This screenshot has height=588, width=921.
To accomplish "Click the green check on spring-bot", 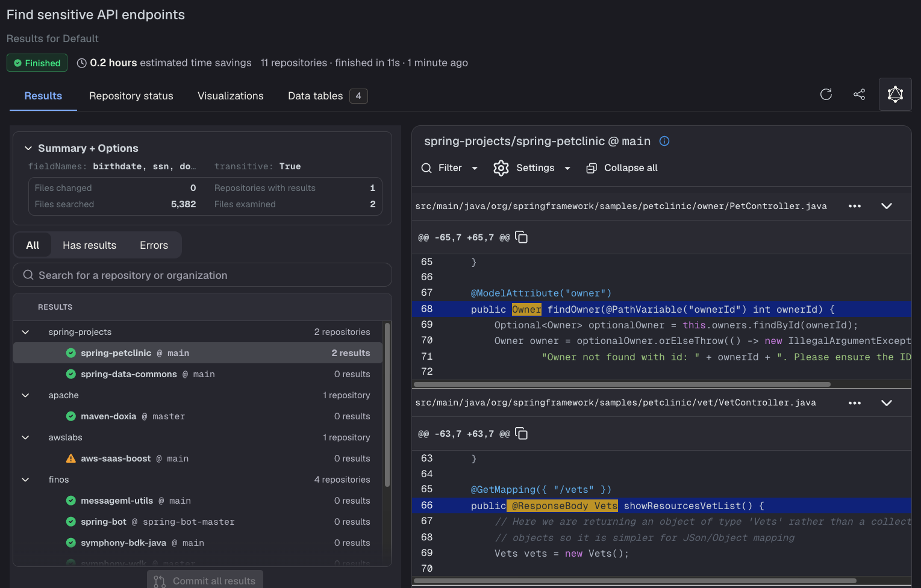I will [71, 522].
